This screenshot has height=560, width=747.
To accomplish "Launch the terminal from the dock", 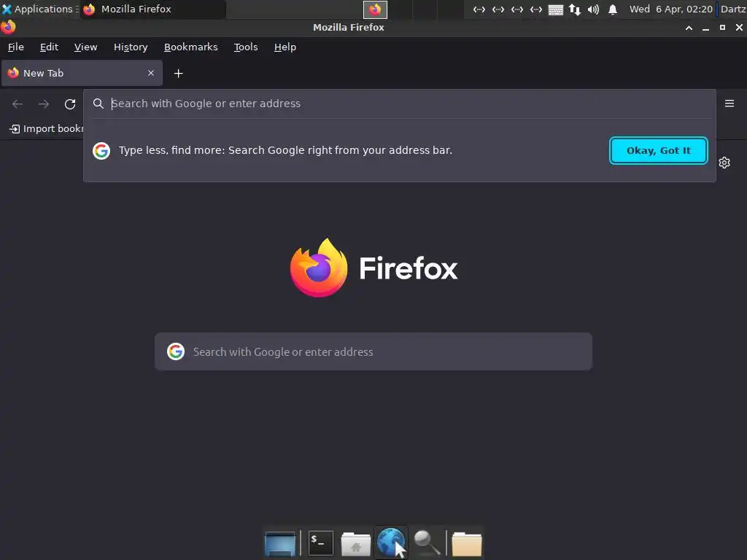I will [x=321, y=542].
